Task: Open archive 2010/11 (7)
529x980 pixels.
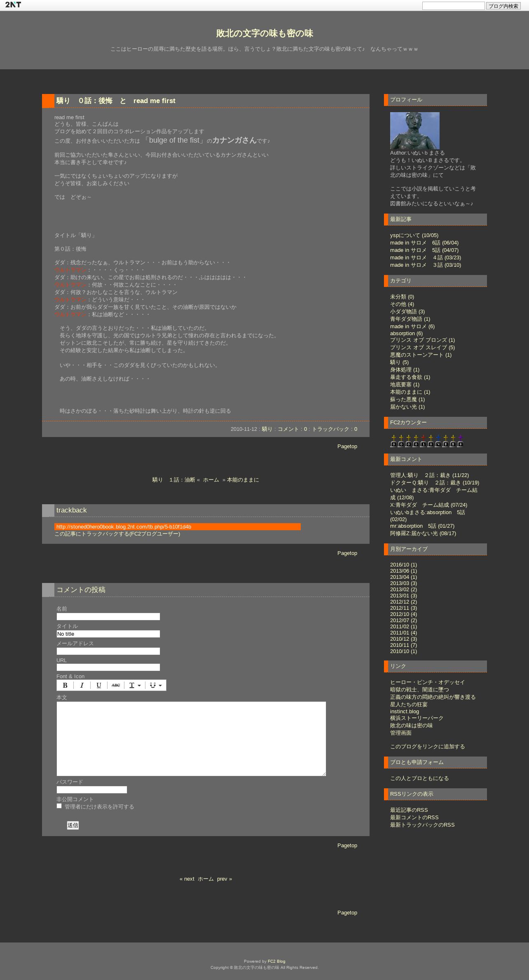Action: pos(403,645)
